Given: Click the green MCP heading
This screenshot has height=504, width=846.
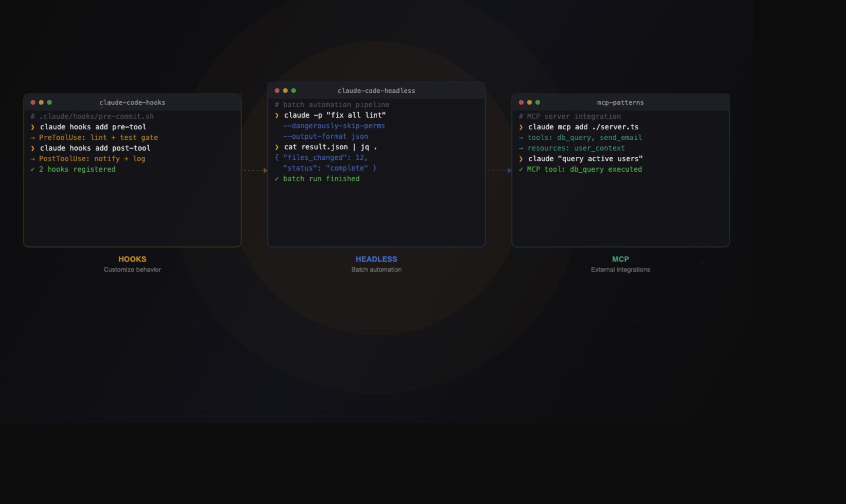Looking at the screenshot, I should (x=620, y=259).
